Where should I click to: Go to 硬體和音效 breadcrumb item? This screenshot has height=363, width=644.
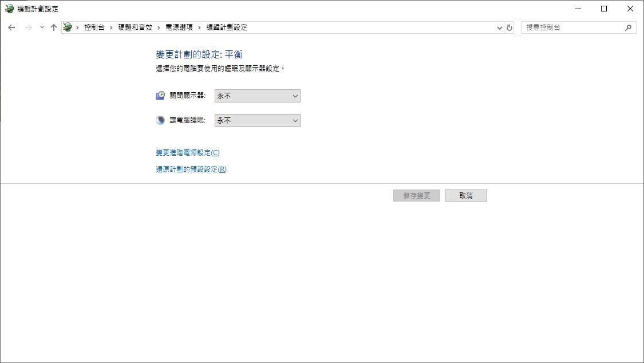[135, 27]
